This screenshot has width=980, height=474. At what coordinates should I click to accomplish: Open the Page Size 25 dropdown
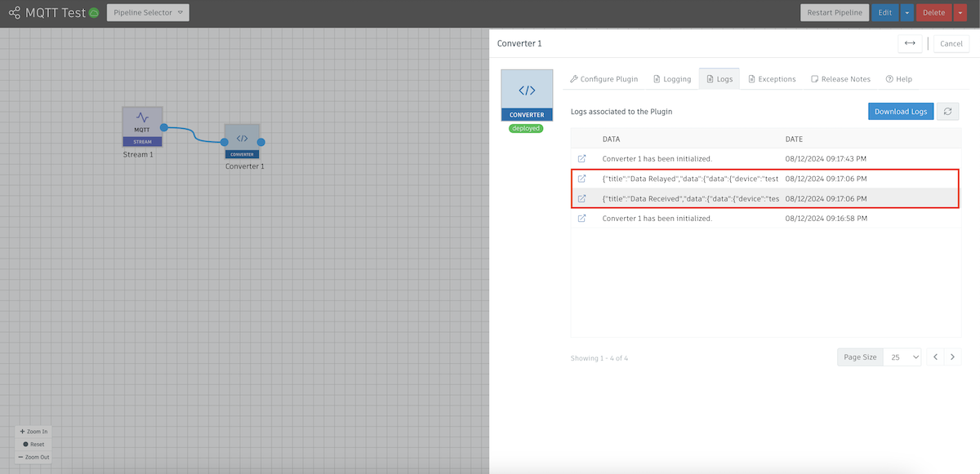[903, 357]
